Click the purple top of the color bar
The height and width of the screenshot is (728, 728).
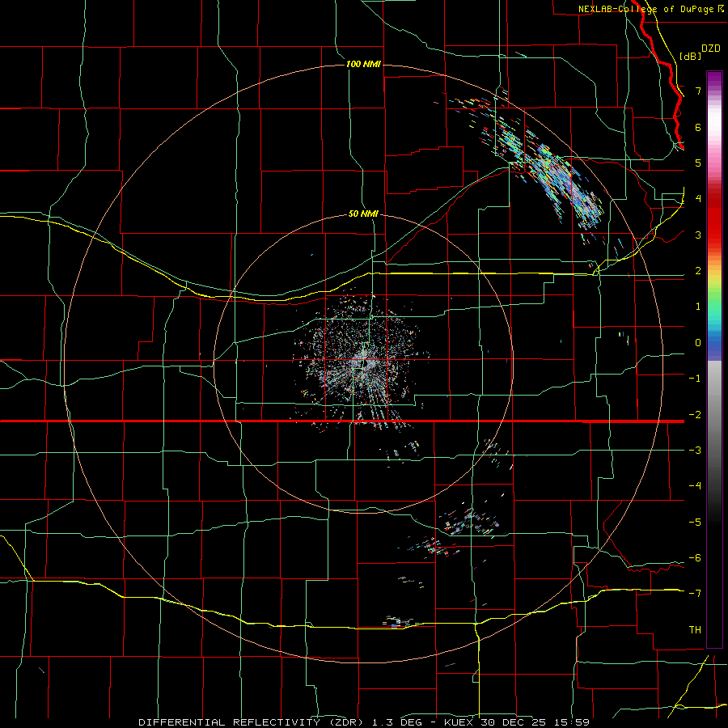click(x=714, y=79)
